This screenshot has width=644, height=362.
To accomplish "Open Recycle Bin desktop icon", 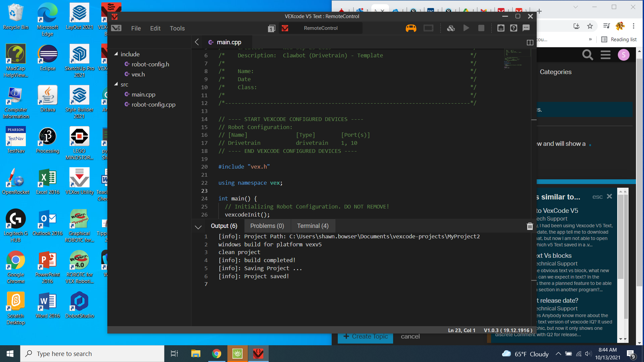I will tap(15, 17).
